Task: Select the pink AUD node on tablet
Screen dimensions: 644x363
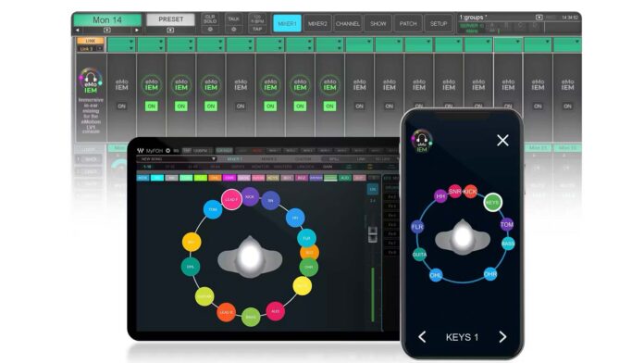Action: pos(275,311)
